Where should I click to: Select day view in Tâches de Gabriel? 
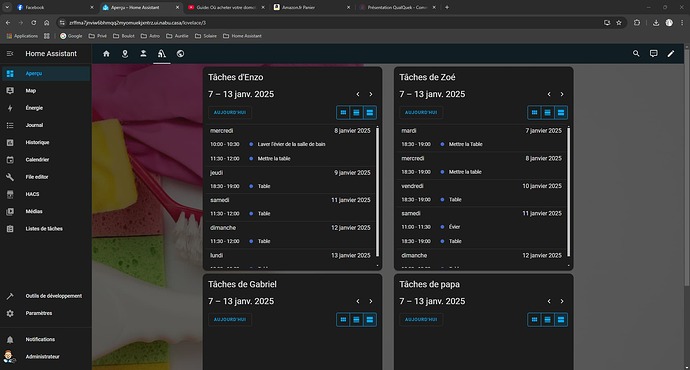(370, 320)
